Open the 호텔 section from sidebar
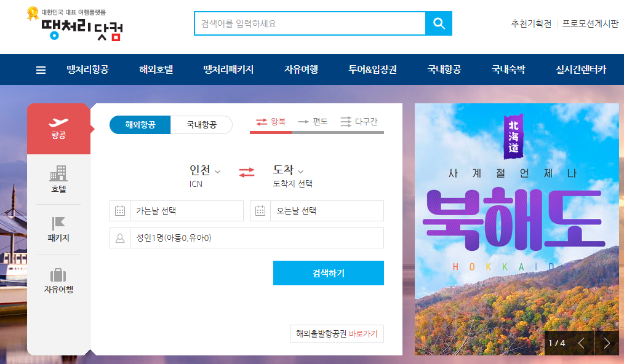The width and height of the screenshot is (624, 364). point(58,178)
